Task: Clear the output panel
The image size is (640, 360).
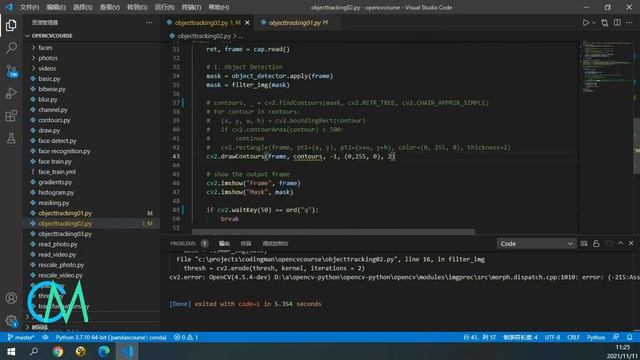Action: pyautogui.click(x=584, y=244)
